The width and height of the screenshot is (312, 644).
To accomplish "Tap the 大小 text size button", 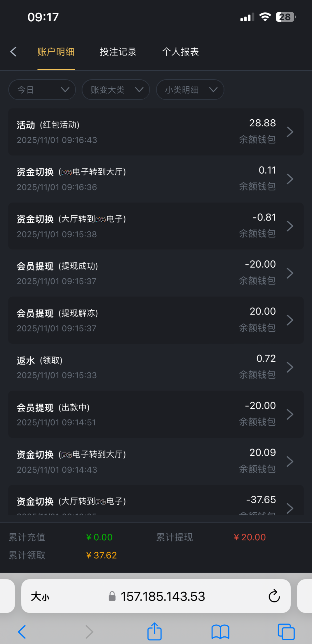I will pos(40,596).
